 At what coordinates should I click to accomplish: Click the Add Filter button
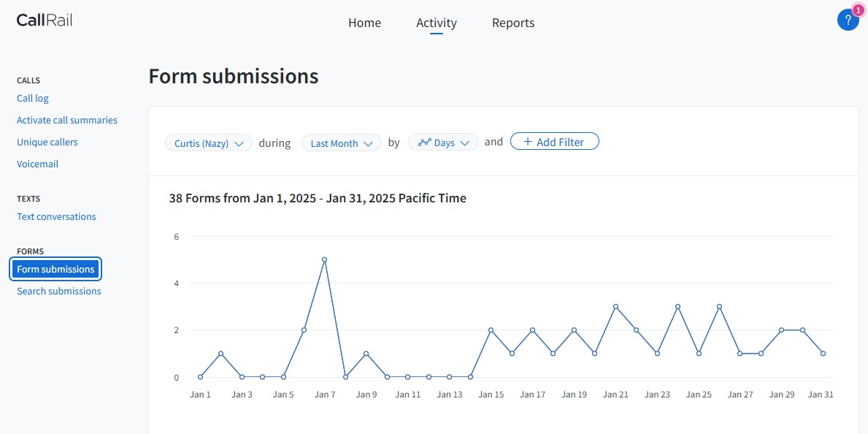tap(555, 142)
